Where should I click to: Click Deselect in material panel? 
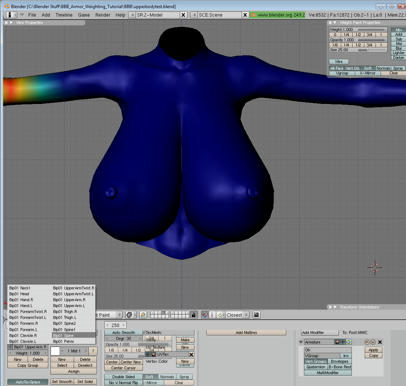[x=85, y=365]
